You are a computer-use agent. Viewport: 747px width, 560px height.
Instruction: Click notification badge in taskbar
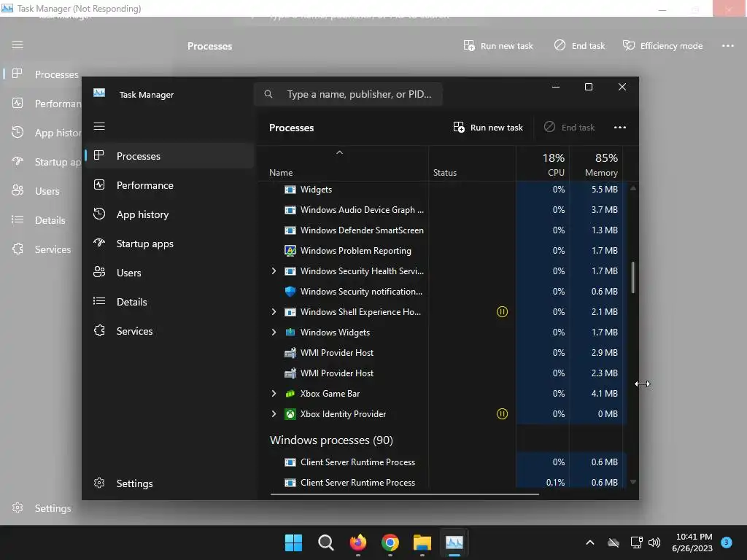coord(726,542)
